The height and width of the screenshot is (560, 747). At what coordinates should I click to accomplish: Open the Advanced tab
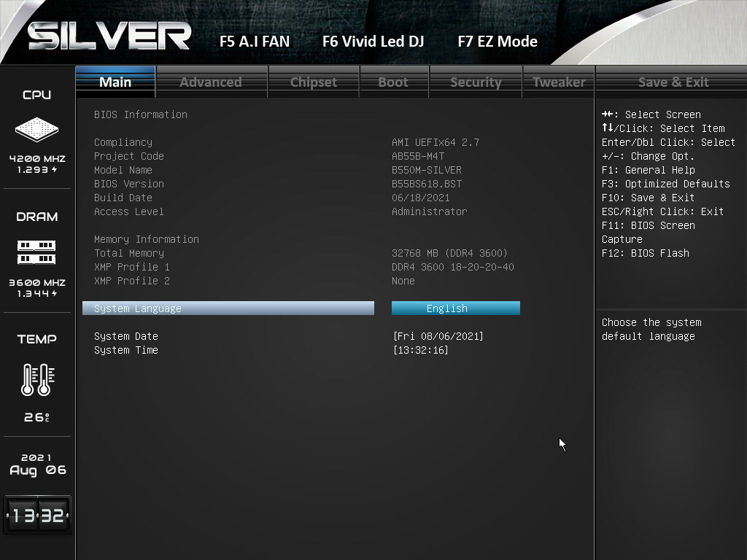coord(211,82)
